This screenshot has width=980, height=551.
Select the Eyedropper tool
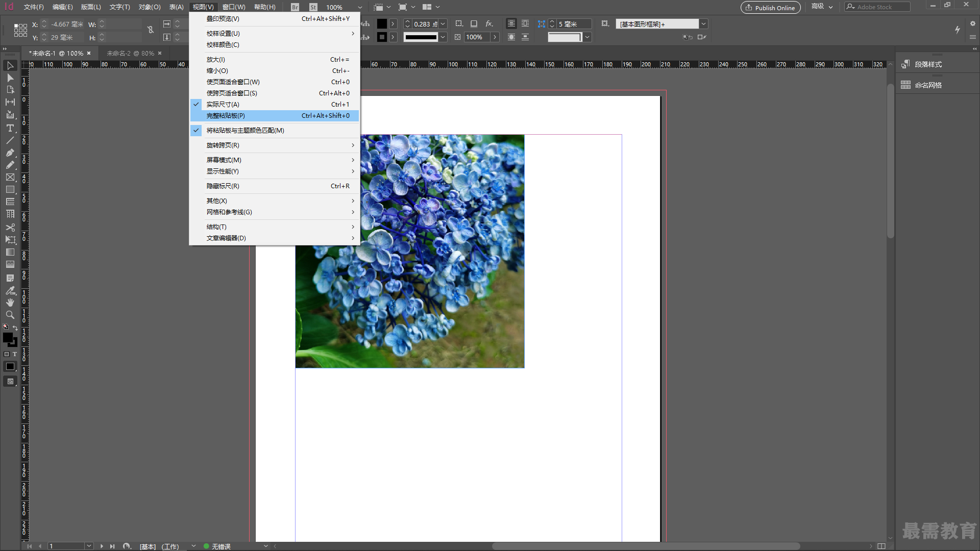(x=10, y=290)
